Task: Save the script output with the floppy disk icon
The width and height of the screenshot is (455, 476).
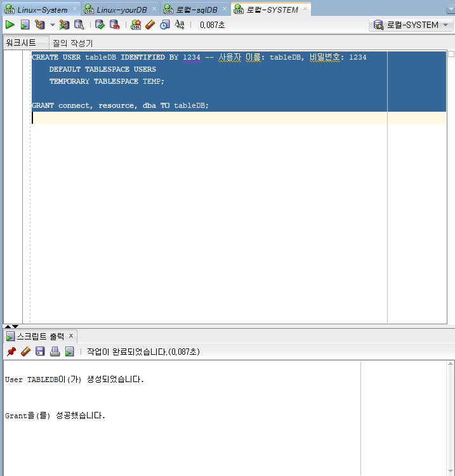Action: 40,352
